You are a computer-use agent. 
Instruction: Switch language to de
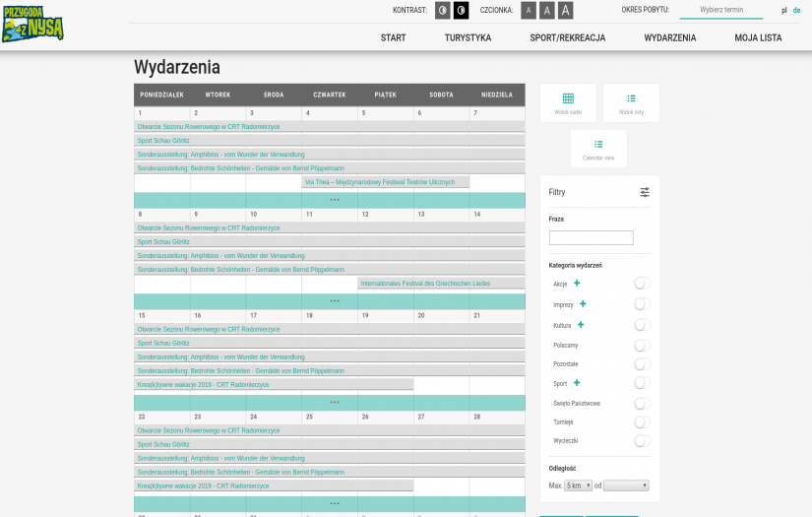[796, 11]
